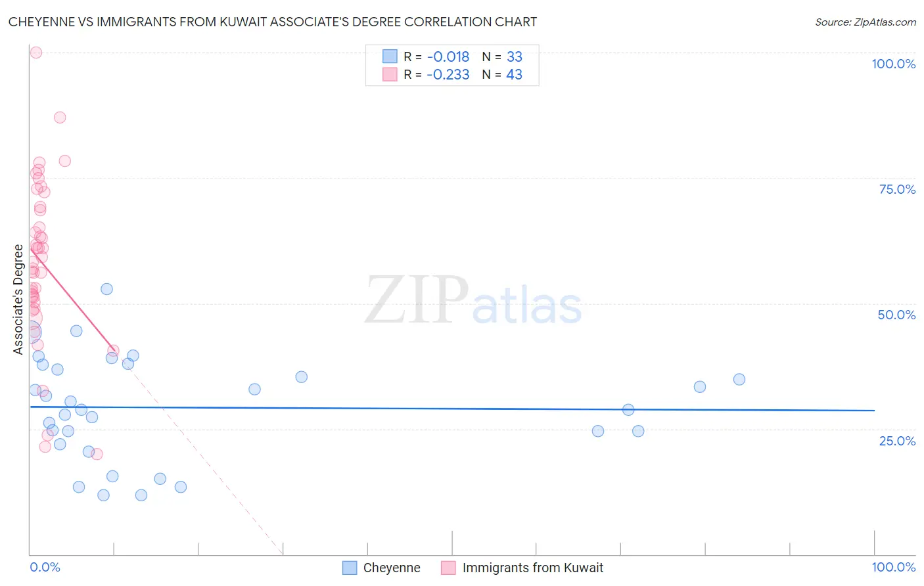Click the blue regression trend line
This screenshot has height=586, width=924.
(x=452, y=409)
